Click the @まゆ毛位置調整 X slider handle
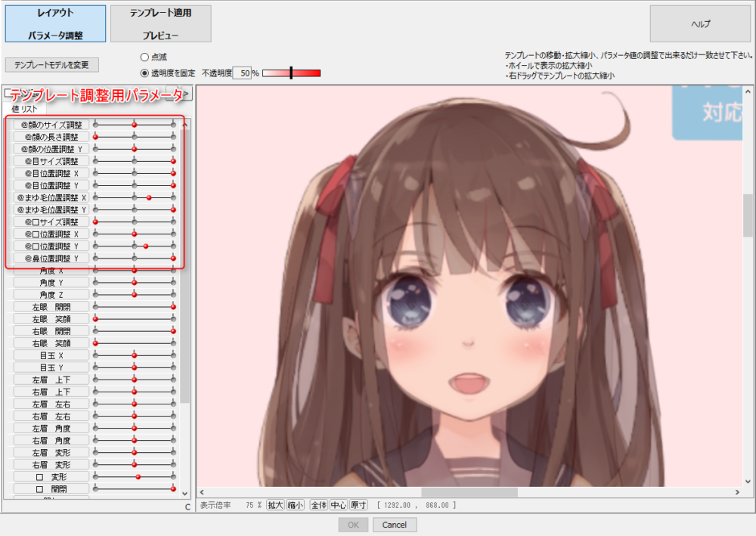756x536 pixels. (x=149, y=197)
